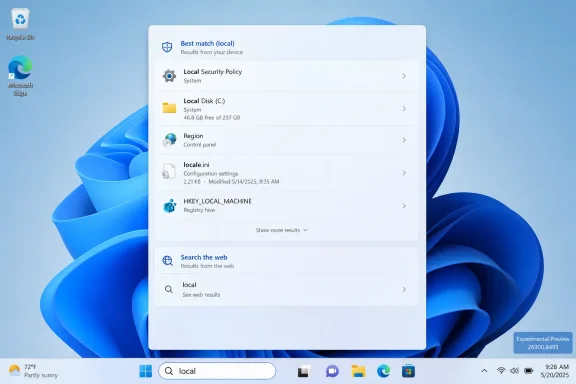Click the 46.8 GB free of 237 GB text
Screen dimensions: 576x384
click(212, 118)
